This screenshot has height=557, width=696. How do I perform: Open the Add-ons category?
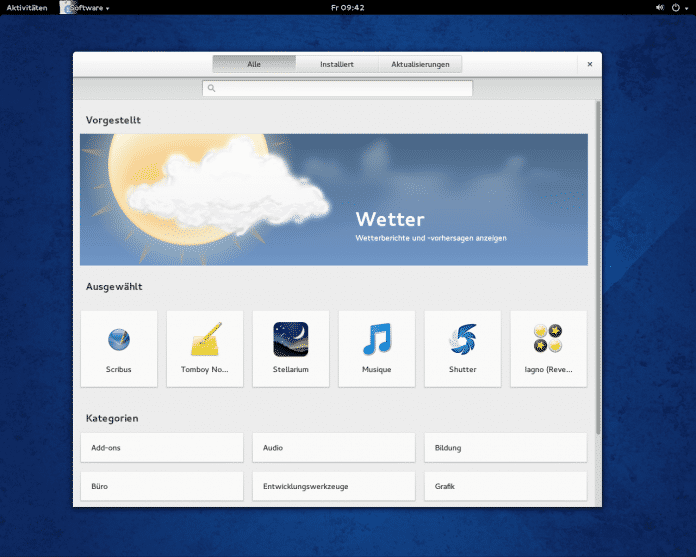[161, 448]
